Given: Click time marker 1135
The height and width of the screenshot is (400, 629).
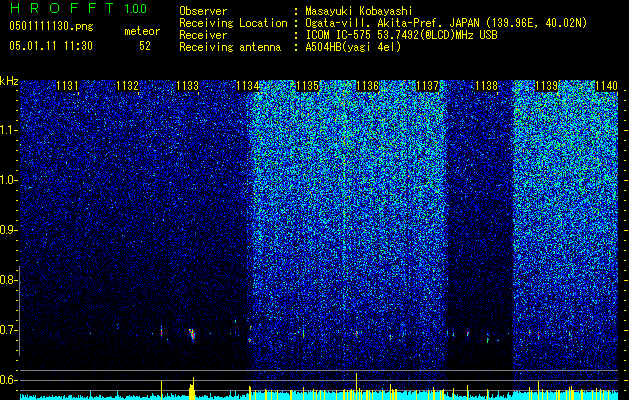Looking at the screenshot, I should [x=307, y=86].
